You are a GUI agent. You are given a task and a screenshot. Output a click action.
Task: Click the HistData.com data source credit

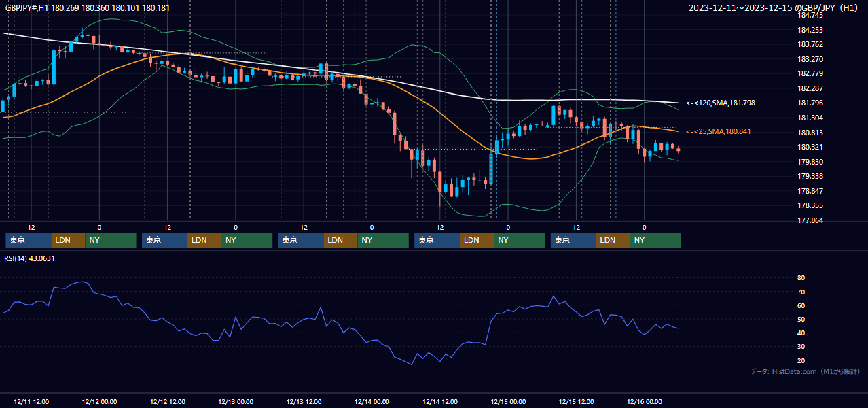coord(806,371)
